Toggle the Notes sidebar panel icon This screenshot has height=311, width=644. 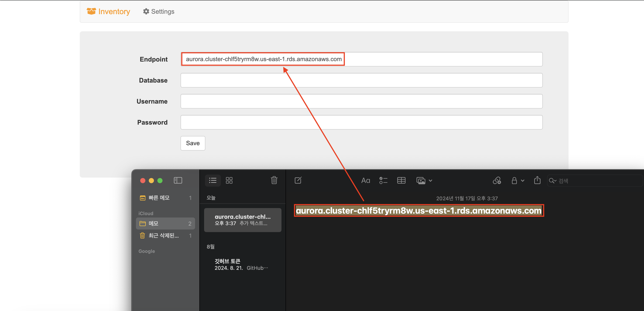[178, 180]
